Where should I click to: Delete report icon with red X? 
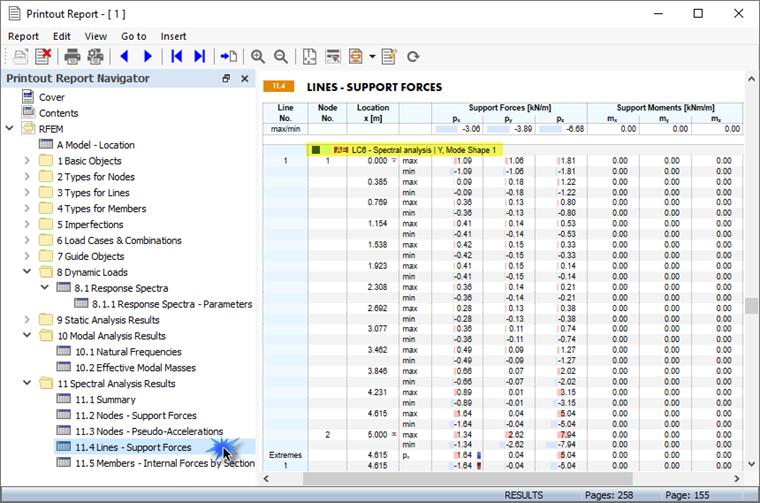(43, 57)
